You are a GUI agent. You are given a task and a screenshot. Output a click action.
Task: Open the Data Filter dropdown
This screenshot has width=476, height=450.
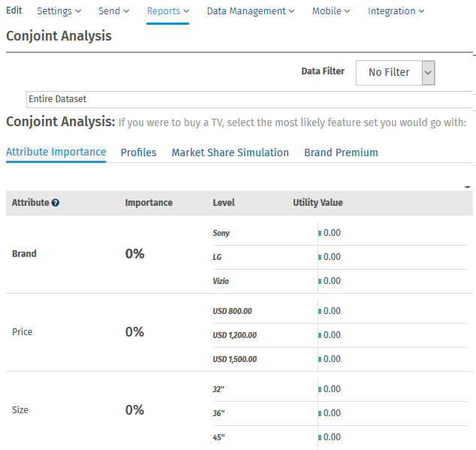tap(395, 73)
